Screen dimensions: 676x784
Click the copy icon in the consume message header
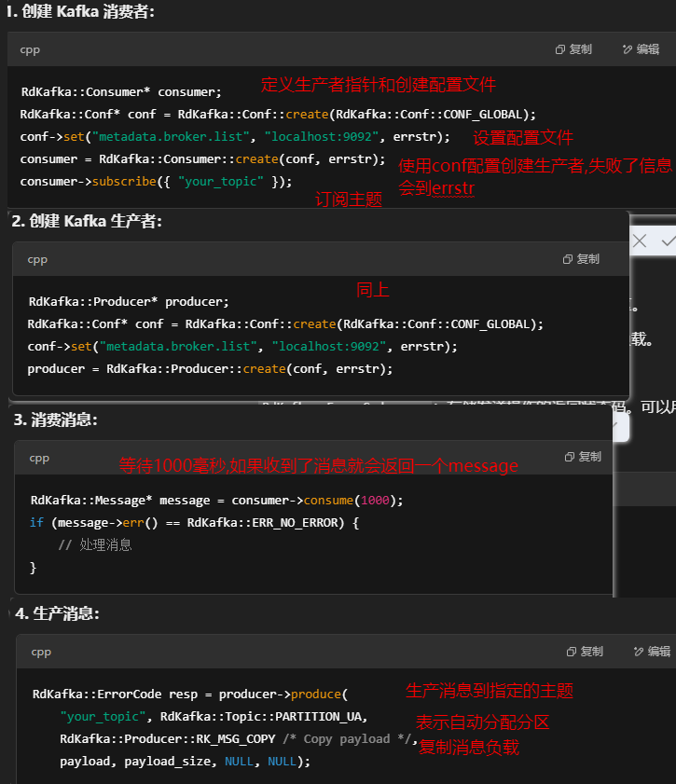pyautogui.click(x=570, y=457)
